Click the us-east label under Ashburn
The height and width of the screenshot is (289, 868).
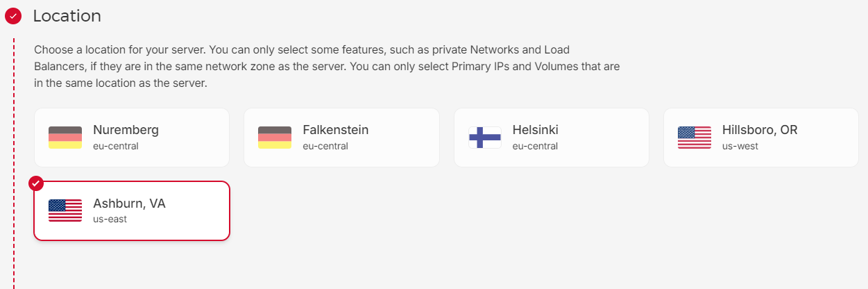click(110, 220)
